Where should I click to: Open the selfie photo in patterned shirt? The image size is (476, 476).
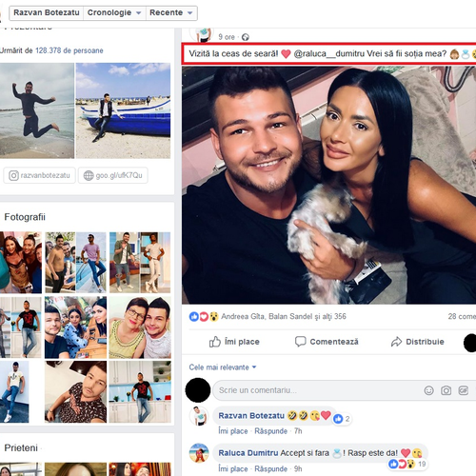click(x=75, y=392)
